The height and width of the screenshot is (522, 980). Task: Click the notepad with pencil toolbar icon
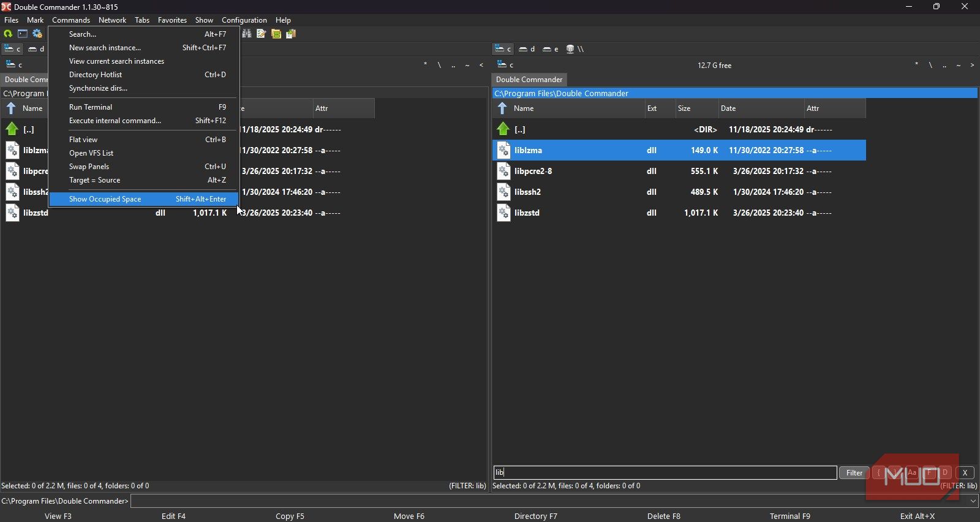[x=262, y=34]
